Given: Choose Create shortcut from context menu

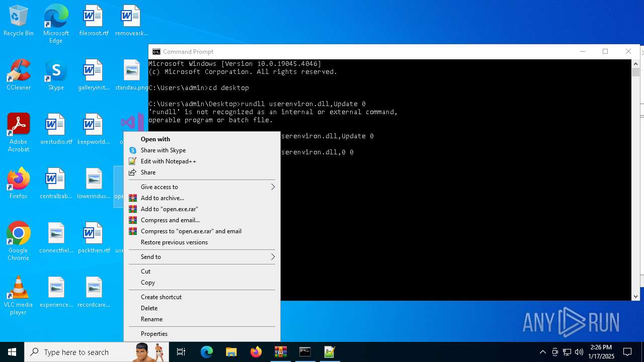Looking at the screenshot, I should click(x=202, y=297).
